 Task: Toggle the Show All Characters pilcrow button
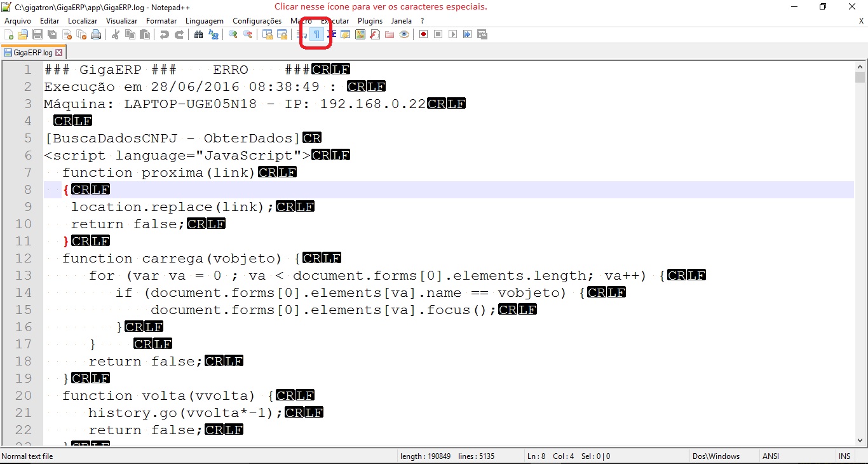tap(316, 34)
